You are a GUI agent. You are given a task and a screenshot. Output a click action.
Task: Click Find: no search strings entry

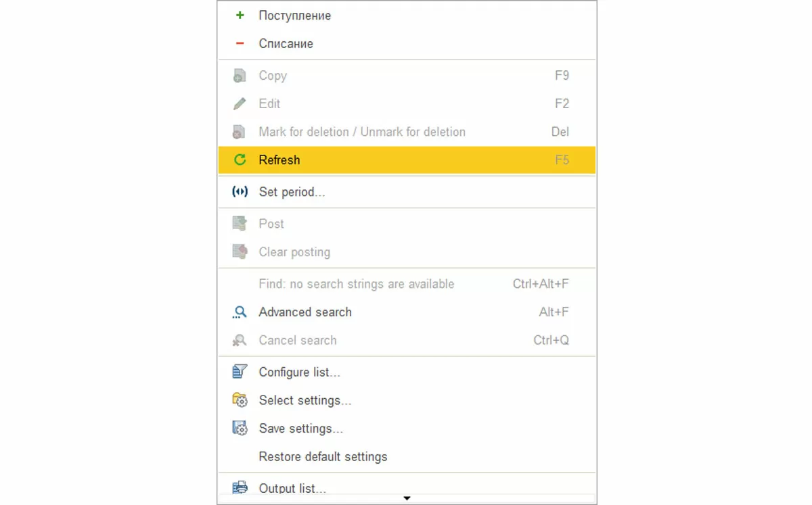(x=356, y=284)
